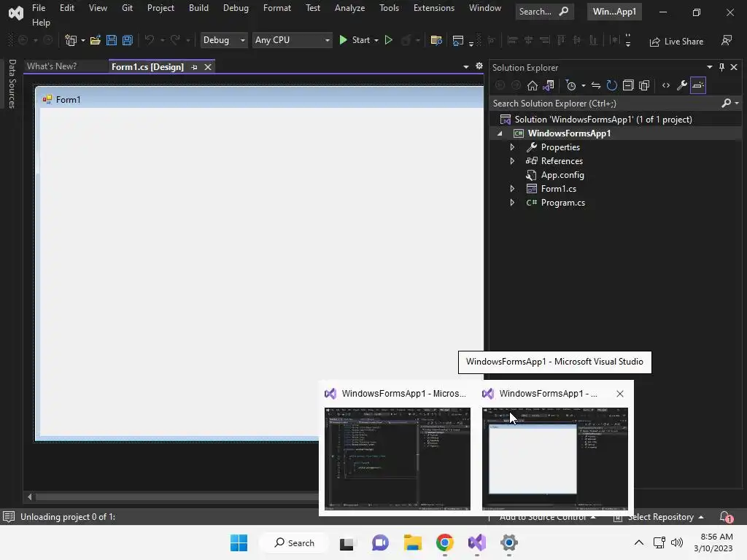Open the form designer window thumbnail preview
The height and width of the screenshot is (560, 747).
click(555, 459)
